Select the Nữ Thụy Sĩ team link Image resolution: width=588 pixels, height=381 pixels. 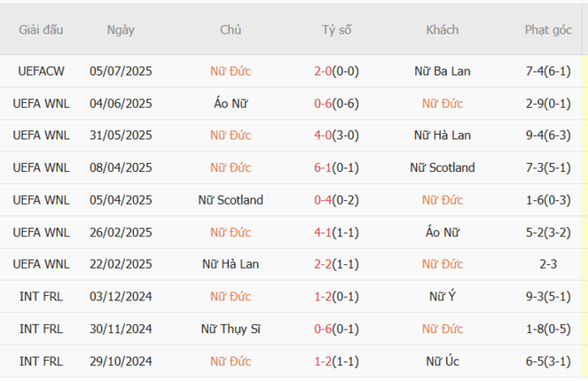[231, 329]
